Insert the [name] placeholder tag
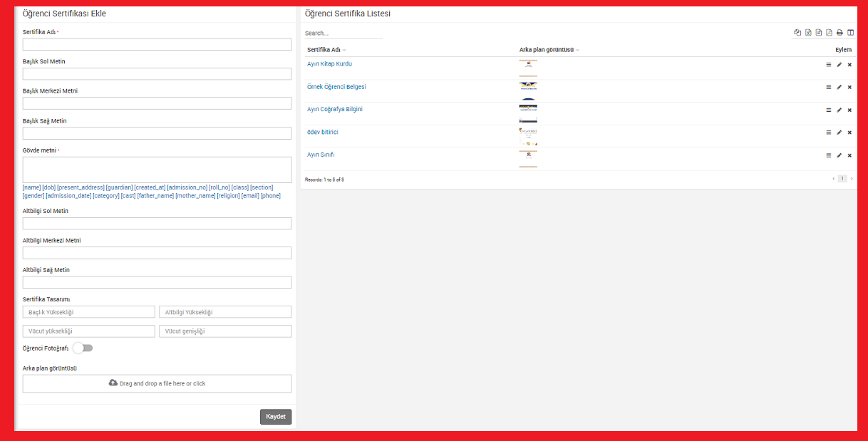Viewport: 868px width, 441px height. click(x=31, y=187)
